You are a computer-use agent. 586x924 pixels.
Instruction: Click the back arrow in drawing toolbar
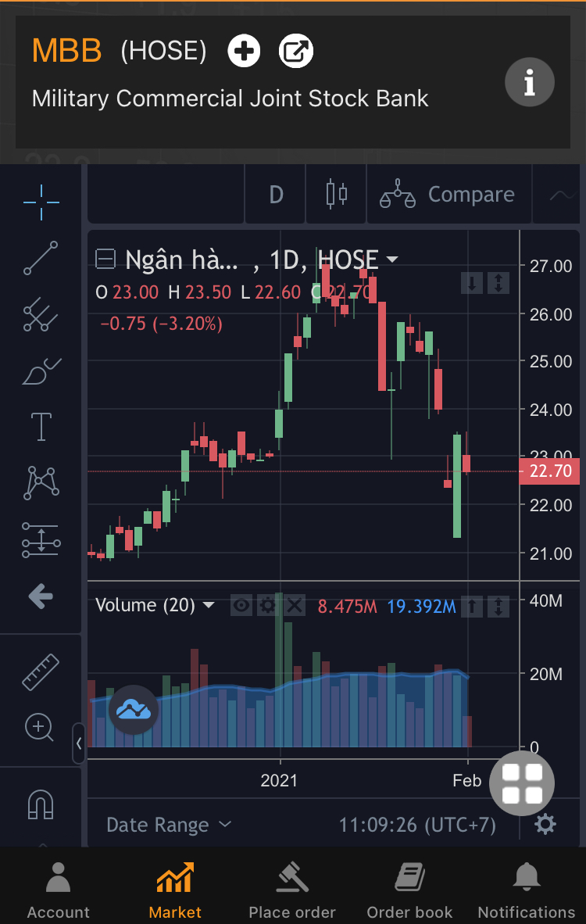[41, 596]
